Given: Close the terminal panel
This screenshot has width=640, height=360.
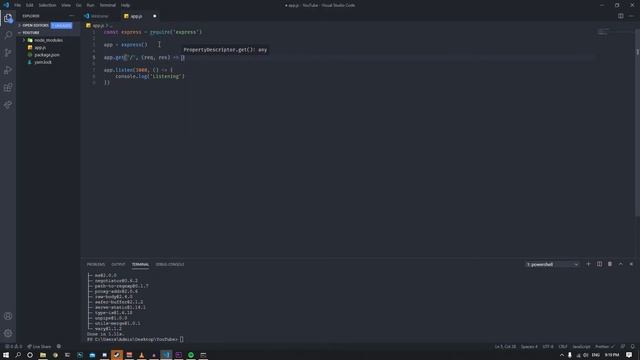Looking at the screenshot, I should [x=631, y=264].
